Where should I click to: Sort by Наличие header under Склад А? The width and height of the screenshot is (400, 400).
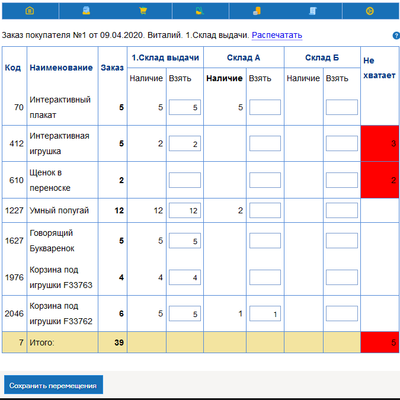(x=224, y=78)
